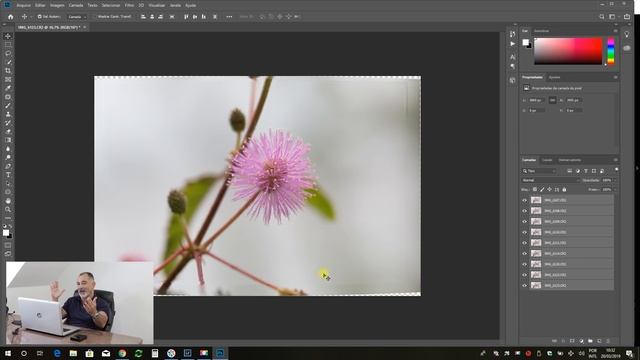Click the foreground color swatch in Color panel

coord(525,42)
